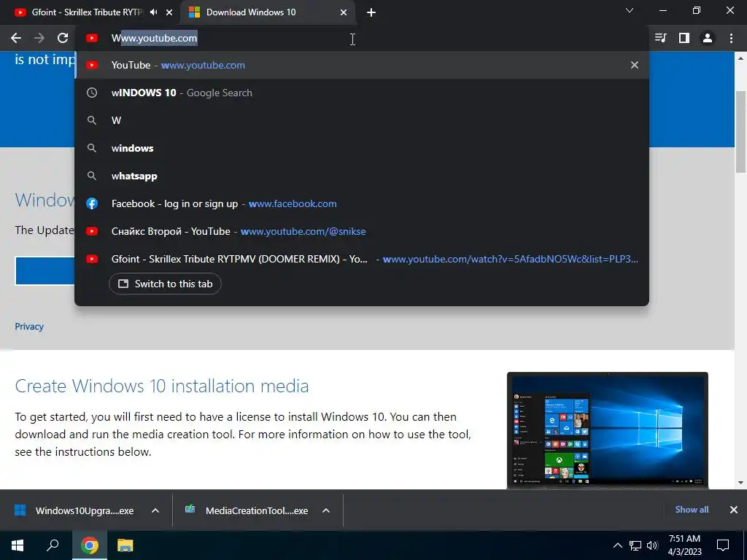
Task: Open File Explorer from taskbar
Action: coord(125,545)
